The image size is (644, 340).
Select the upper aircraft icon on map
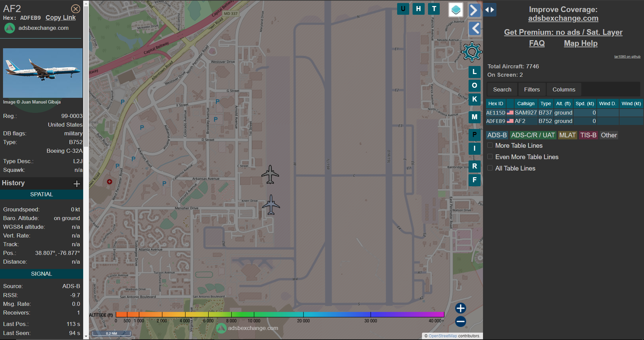[x=270, y=175]
